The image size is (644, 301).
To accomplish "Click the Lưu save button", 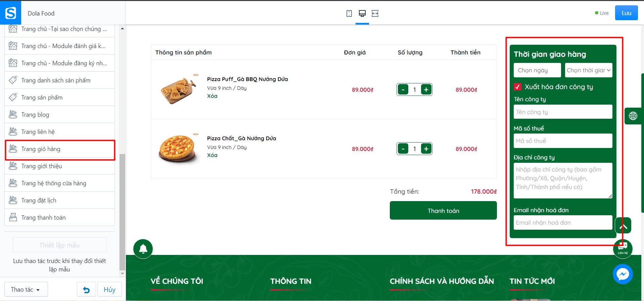I will [626, 13].
